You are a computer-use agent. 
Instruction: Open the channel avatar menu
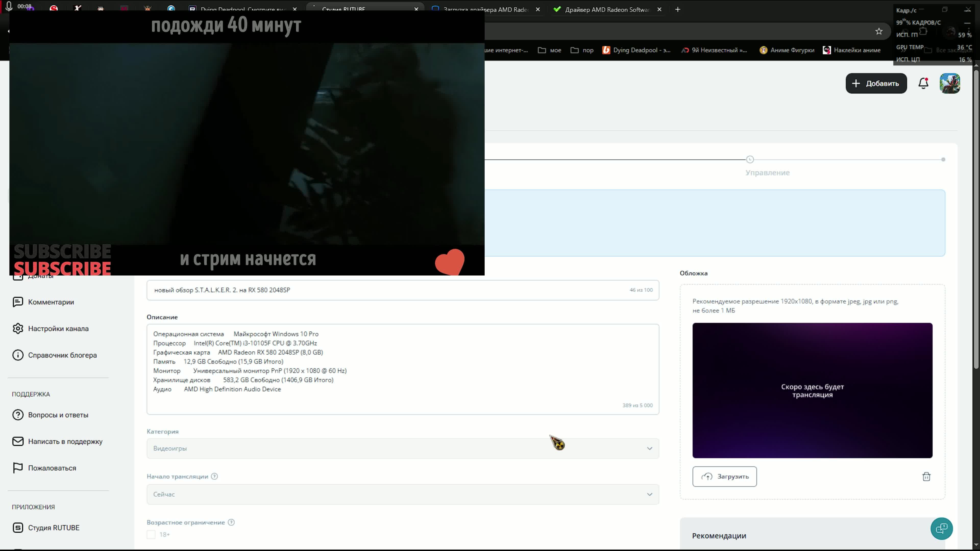coord(950,83)
